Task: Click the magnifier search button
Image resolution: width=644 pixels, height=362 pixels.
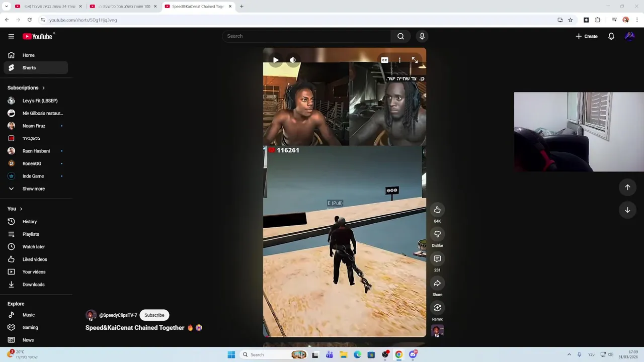Action: [x=400, y=36]
